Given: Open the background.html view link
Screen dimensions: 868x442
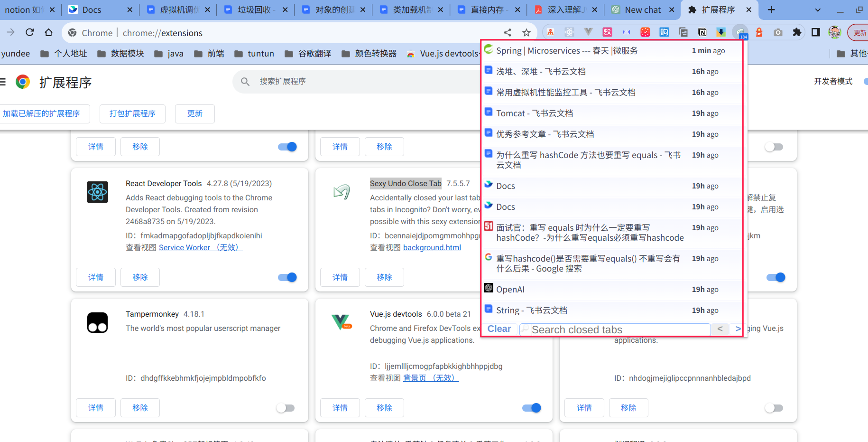Looking at the screenshot, I should tap(432, 247).
